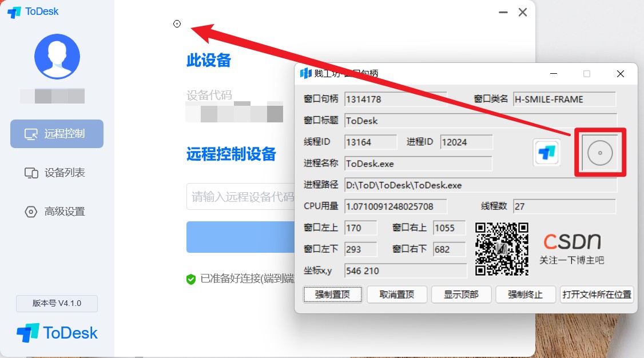Click the blue connect button in ToDesk
644x358 pixels.
(x=241, y=237)
